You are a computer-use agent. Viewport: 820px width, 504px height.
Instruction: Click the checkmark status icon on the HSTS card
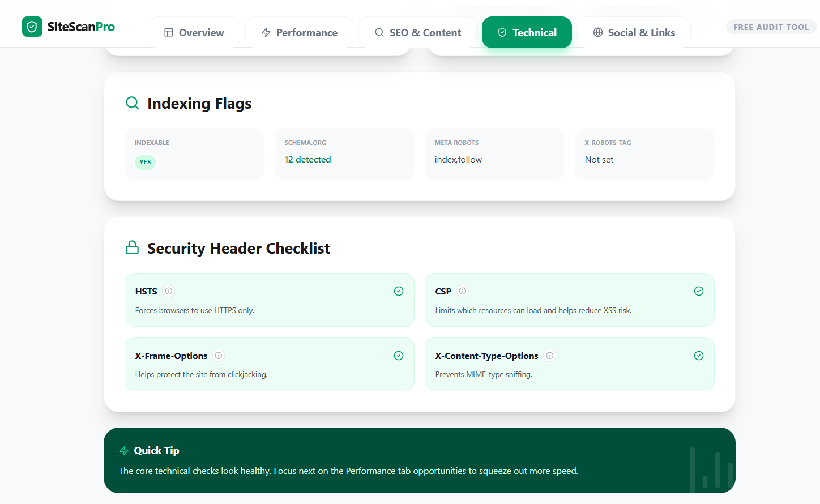[398, 291]
